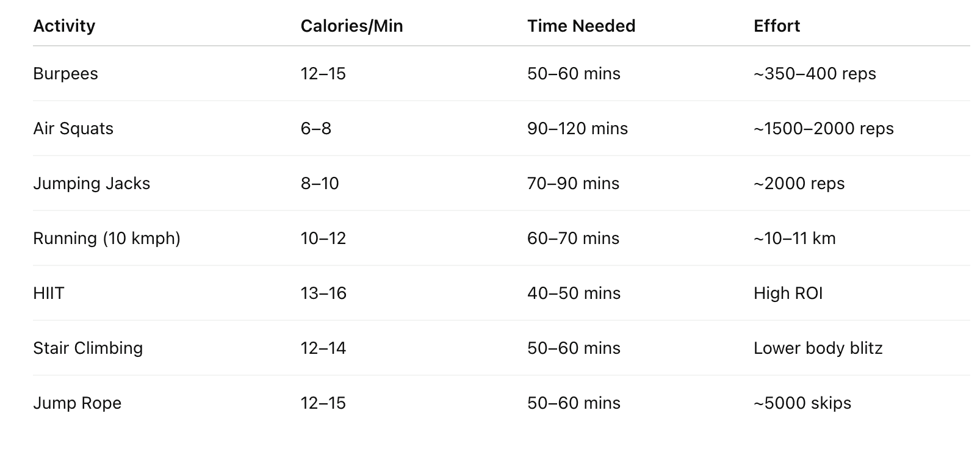
Task: Select the Activity column header
Action: (64, 26)
